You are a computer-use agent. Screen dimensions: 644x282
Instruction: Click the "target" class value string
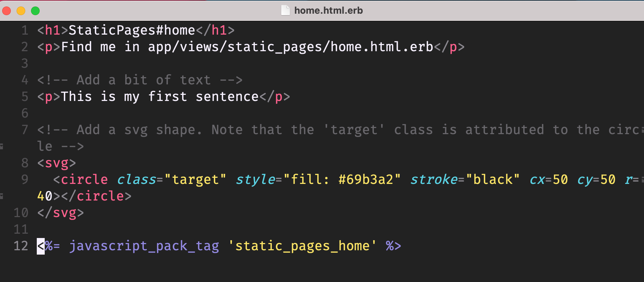[x=195, y=180]
